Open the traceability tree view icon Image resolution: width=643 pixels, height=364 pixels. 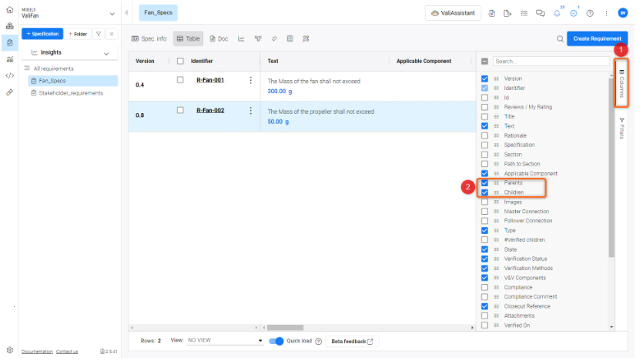coord(258,38)
